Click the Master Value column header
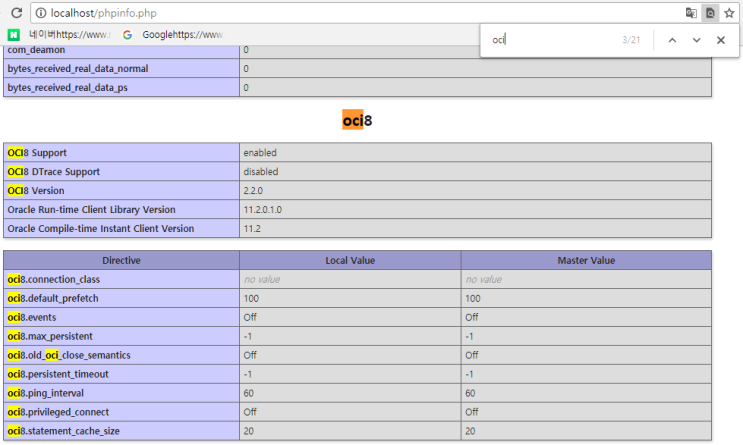The height and width of the screenshot is (445, 743). 586,260
